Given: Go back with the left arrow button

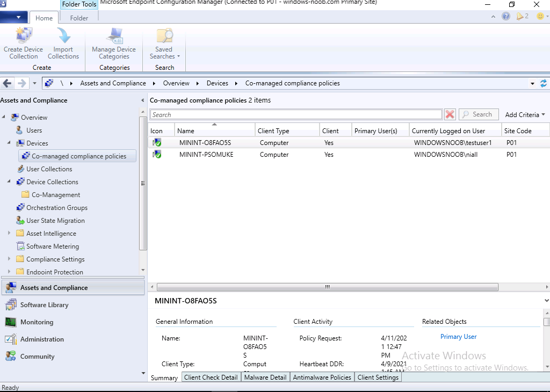Looking at the screenshot, I should (x=7, y=83).
